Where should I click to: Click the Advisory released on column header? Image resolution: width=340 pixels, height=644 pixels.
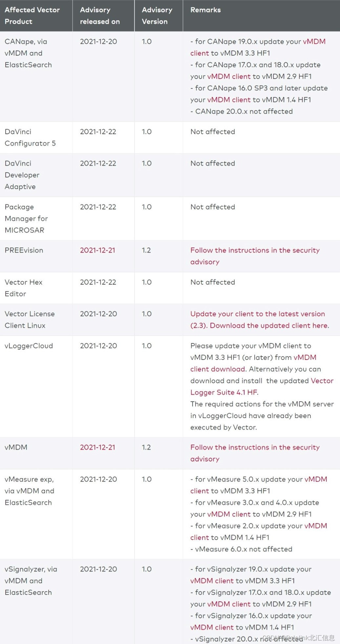point(103,16)
